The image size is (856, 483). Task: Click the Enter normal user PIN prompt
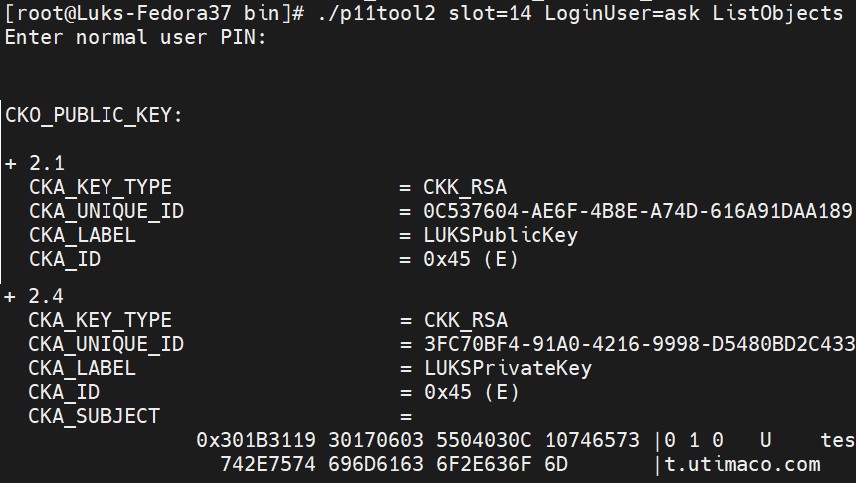(x=135, y=37)
